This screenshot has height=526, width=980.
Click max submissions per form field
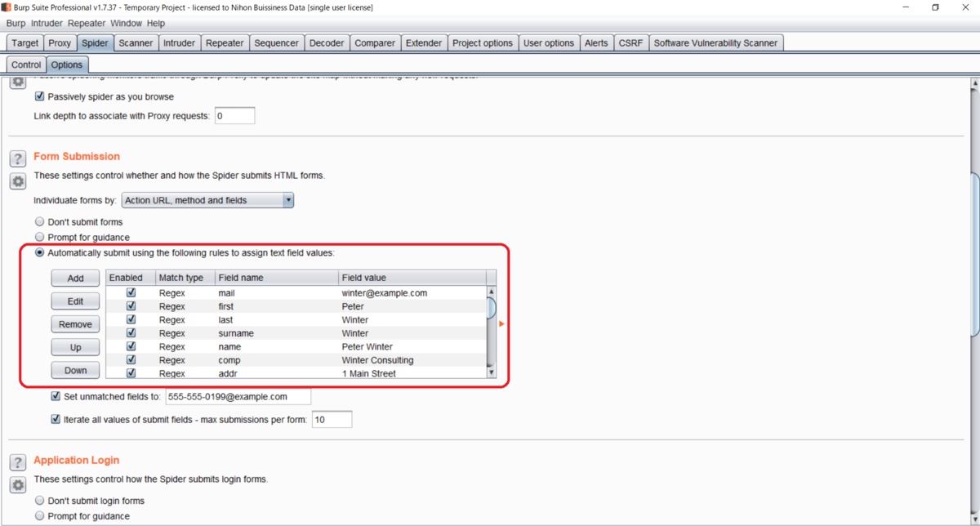click(x=332, y=419)
